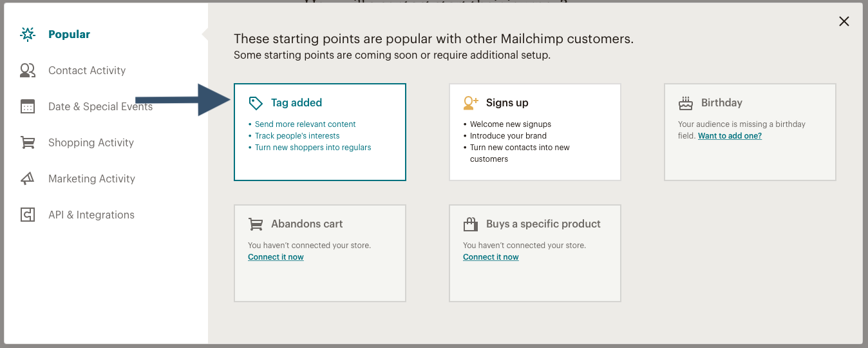Click the person-plus icon on Signs up card
The width and height of the screenshot is (868, 348).
point(471,103)
